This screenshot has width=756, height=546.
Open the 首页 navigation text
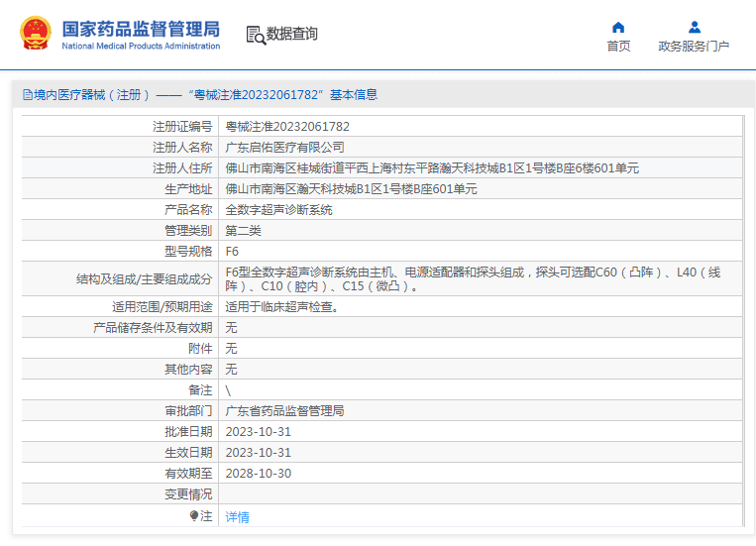[x=618, y=47]
